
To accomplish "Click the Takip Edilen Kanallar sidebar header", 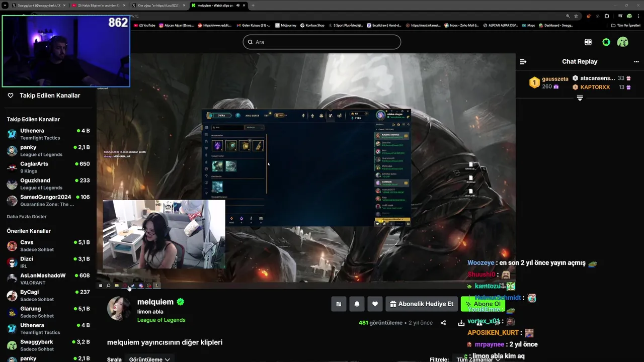I will [49, 95].
